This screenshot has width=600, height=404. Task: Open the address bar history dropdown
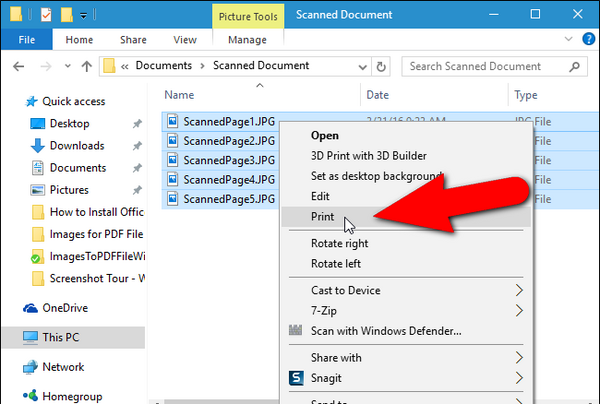(362, 67)
